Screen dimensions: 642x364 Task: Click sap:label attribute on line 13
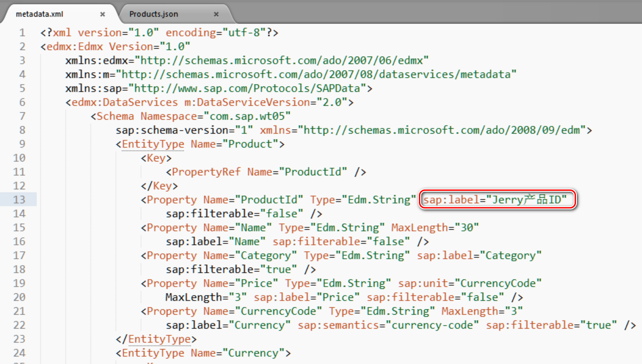pos(451,200)
